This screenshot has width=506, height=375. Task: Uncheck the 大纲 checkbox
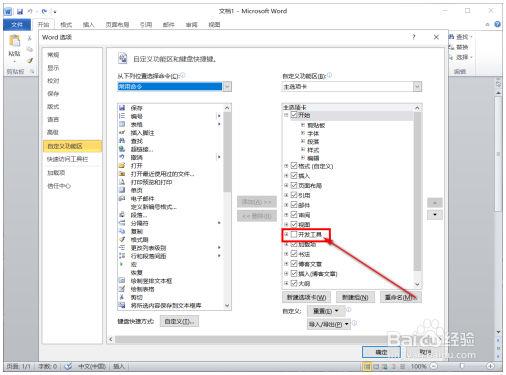(x=294, y=283)
